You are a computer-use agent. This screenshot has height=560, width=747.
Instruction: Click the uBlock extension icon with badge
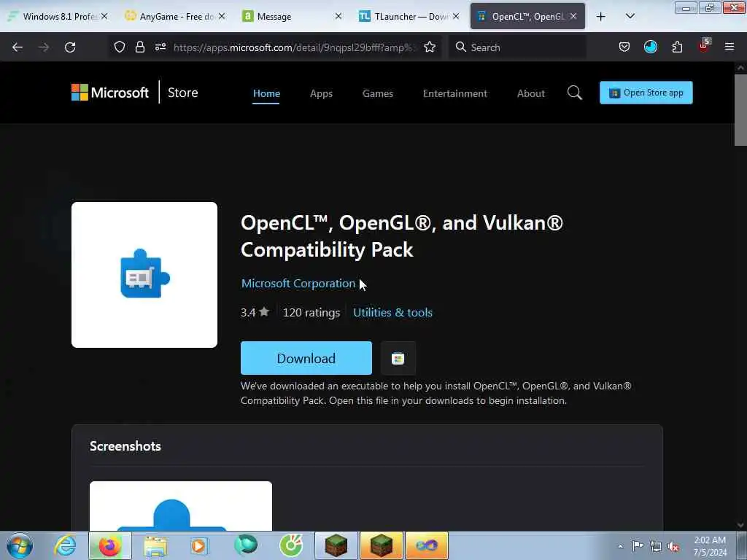click(x=704, y=46)
